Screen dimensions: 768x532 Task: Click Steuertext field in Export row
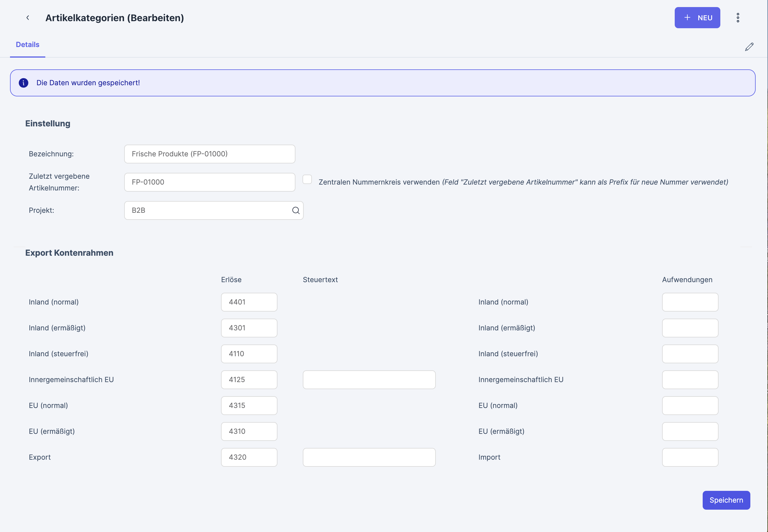tap(369, 457)
